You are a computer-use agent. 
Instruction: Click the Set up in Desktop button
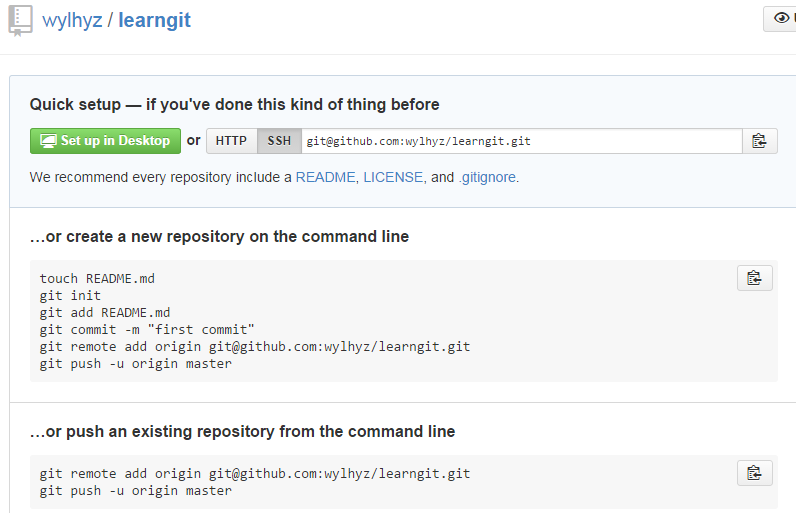point(105,141)
